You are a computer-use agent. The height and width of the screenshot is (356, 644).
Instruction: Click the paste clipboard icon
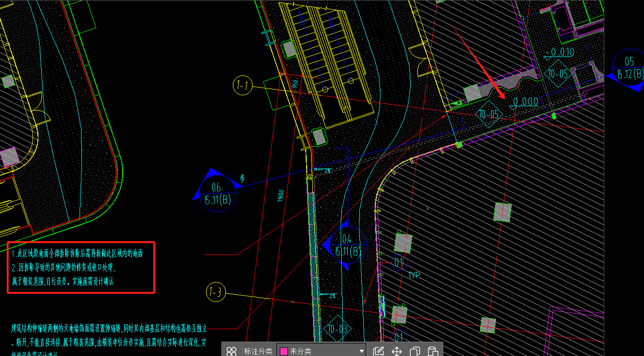(432, 351)
